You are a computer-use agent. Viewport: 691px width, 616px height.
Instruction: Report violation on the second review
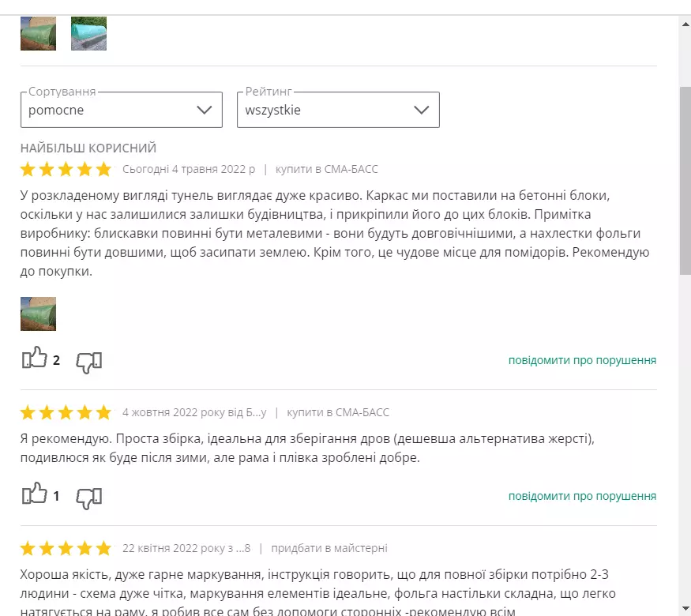582,496
